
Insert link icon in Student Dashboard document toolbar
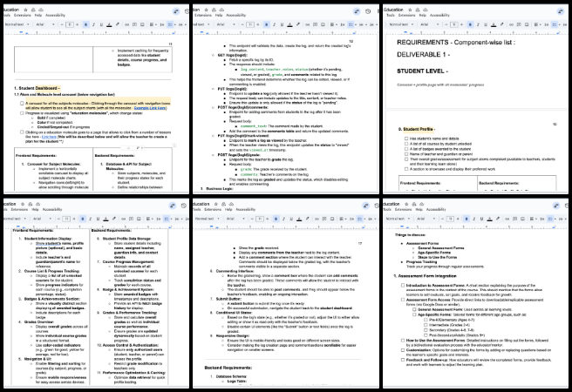126,24
